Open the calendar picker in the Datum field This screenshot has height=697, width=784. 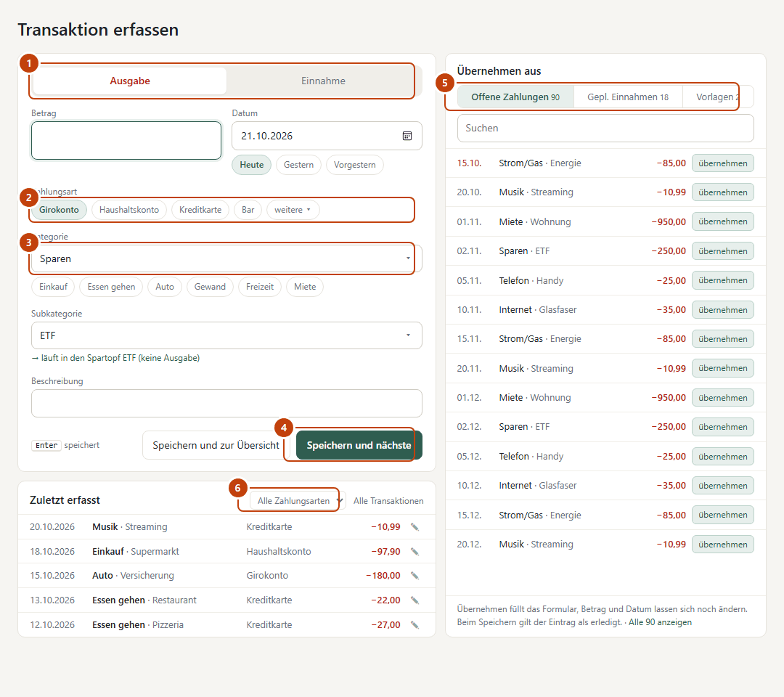tap(407, 136)
